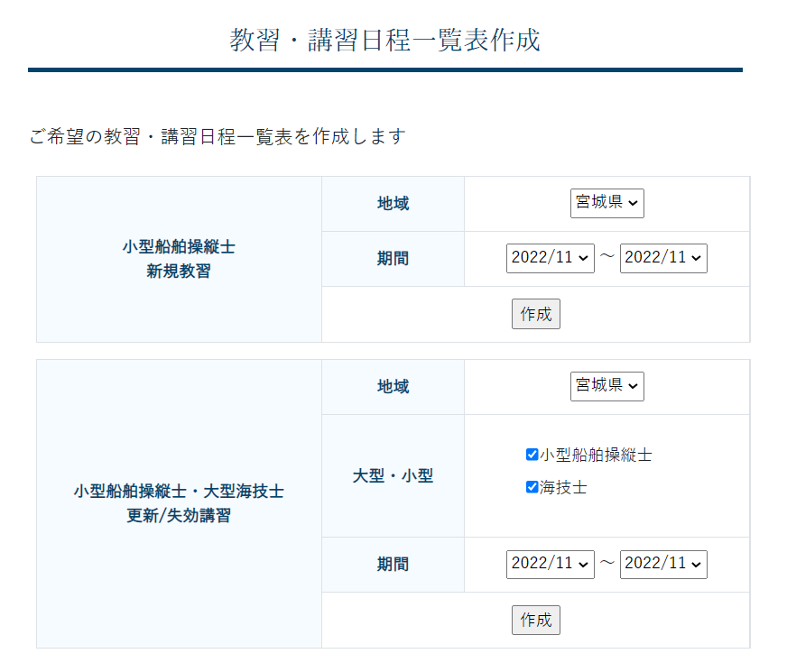
Task: Open the 地域 dropdown for 新規教習 section
Action: (x=606, y=203)
